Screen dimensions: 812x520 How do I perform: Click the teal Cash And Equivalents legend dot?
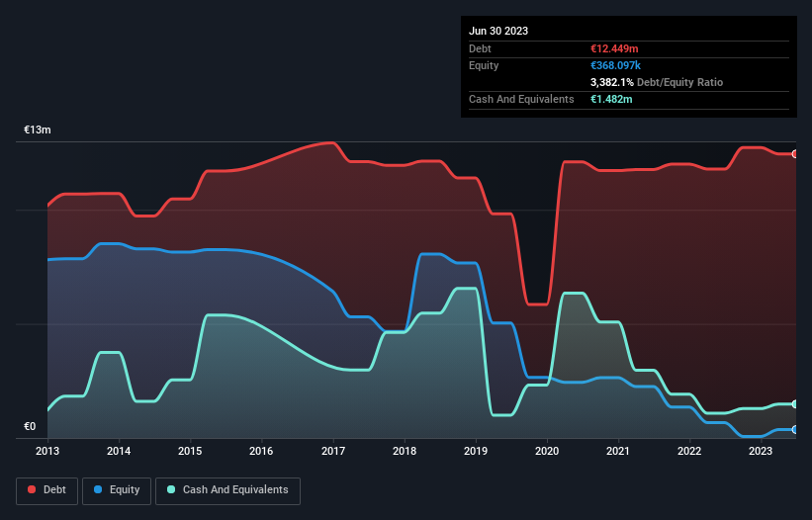[171, 489]
